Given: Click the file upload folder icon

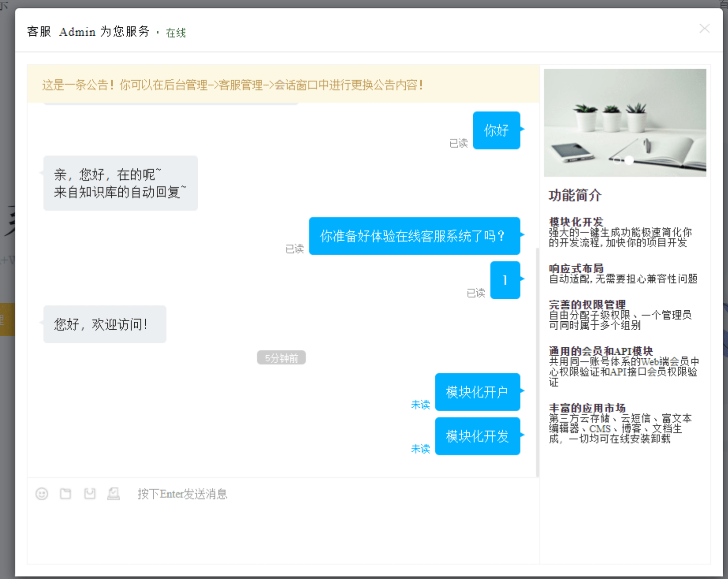Looking at the screenshot, I should (x=65, y=494).
